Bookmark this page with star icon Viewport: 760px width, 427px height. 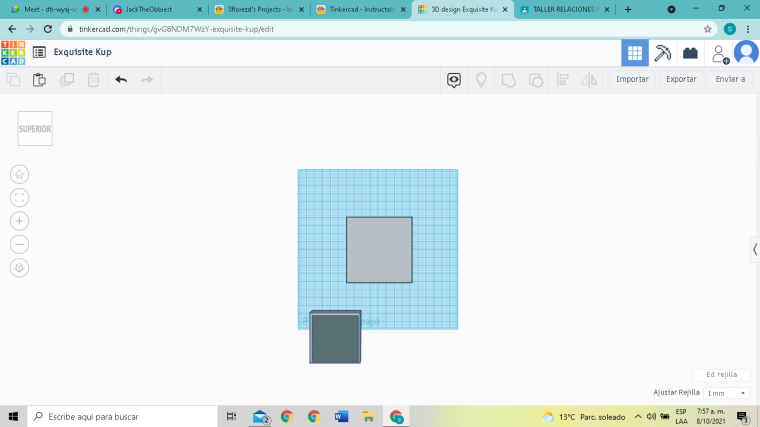coord(708,29)
